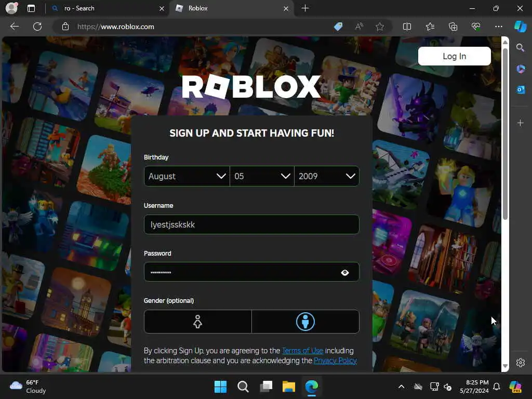Screen dimensions: 532x399
Task: Open the Terms of Use link
Action: 303,351
